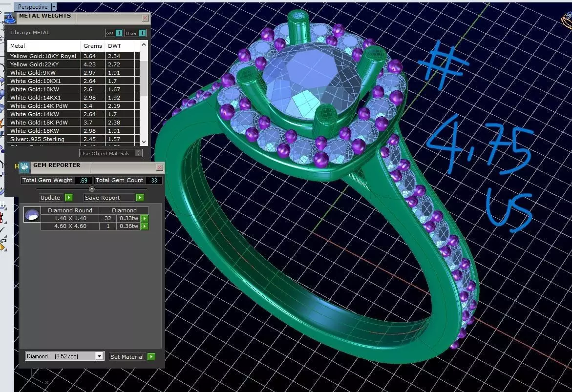Select White Gold:9KW row
572x392 pixels.
pos(74,73)
